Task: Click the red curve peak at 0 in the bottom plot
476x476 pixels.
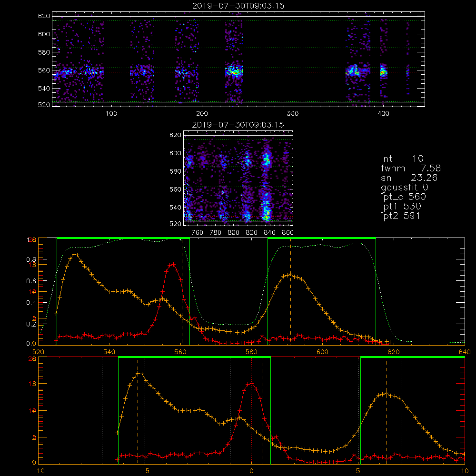Action: pos(251,383)
